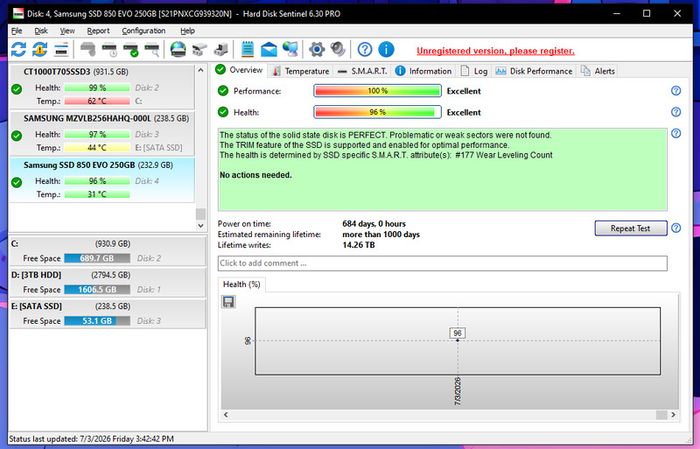Click the graph right scroll arrow
This screenshot has width=700, height=449.
point(673,415)
